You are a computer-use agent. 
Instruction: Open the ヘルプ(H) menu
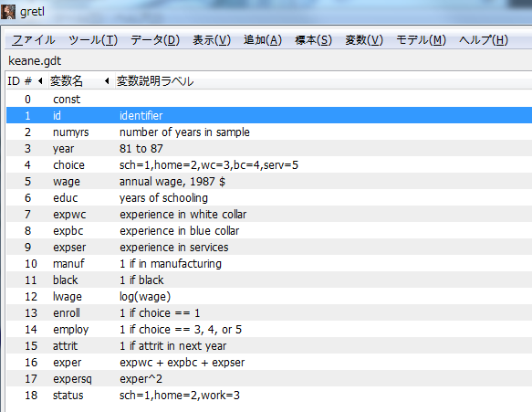[x=483, y=40]
